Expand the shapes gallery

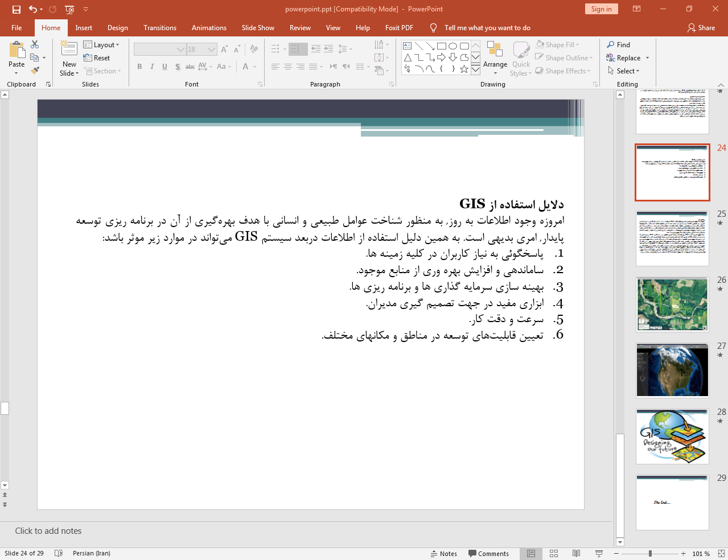[475, 69]
